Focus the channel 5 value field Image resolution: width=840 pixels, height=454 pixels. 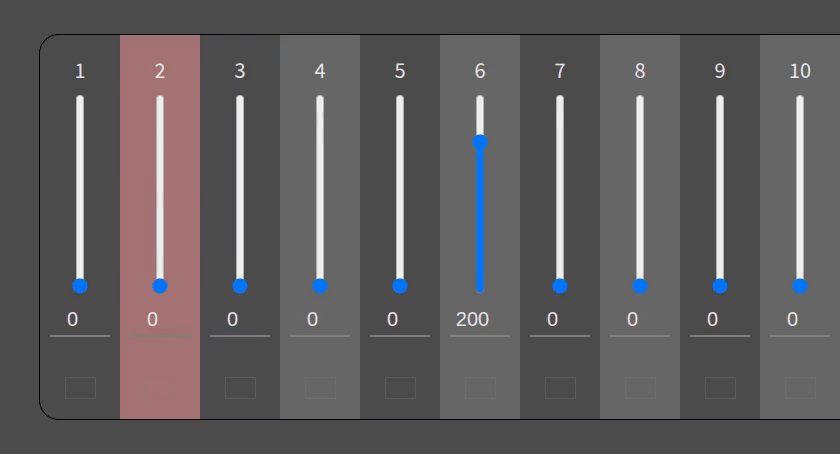[x=400, y=320]
